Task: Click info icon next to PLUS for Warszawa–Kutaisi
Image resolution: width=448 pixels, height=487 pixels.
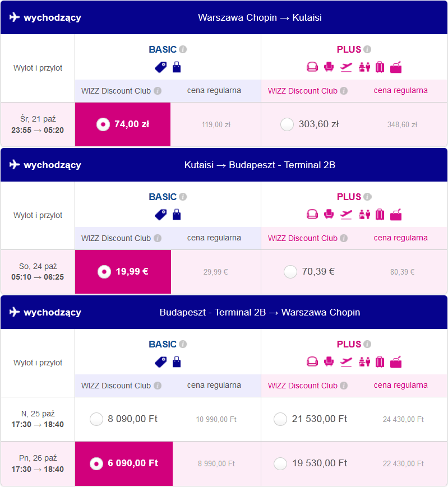Action: [x=367, y=49]
